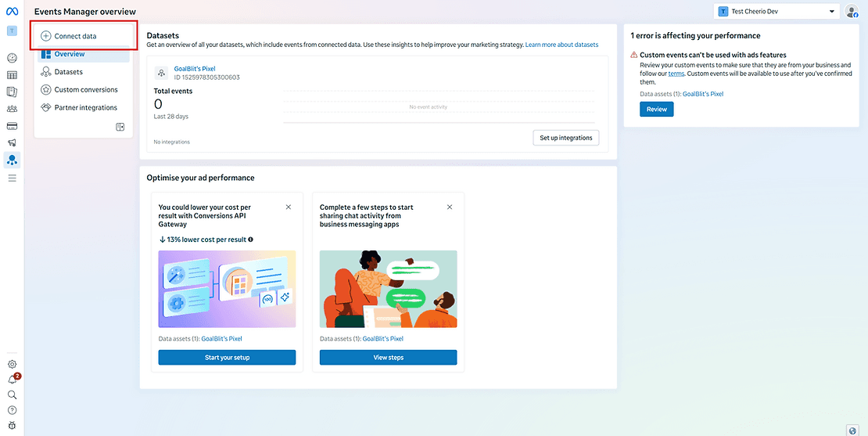Click the Meta logo icon
Image resolution: width=868 pixels, height=436 pixels.
[x=12, y=12]
